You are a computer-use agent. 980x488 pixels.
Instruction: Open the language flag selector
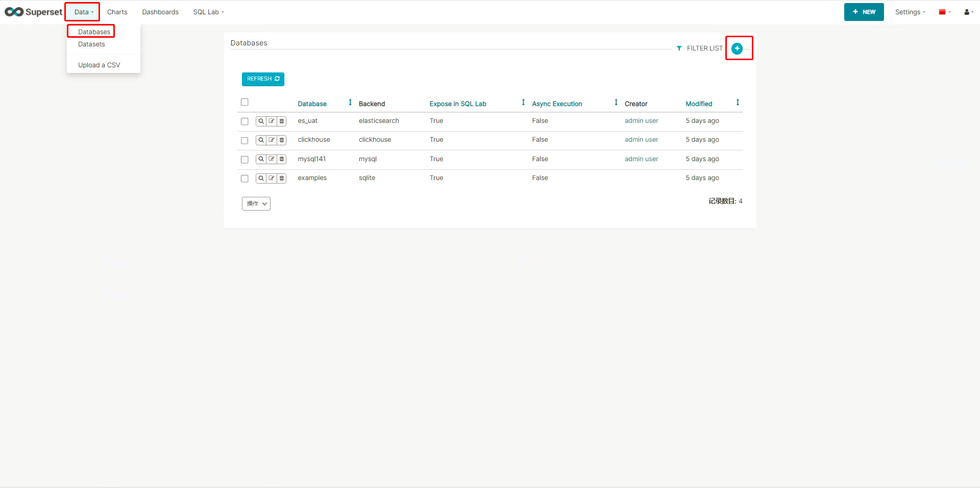[945, 12]
